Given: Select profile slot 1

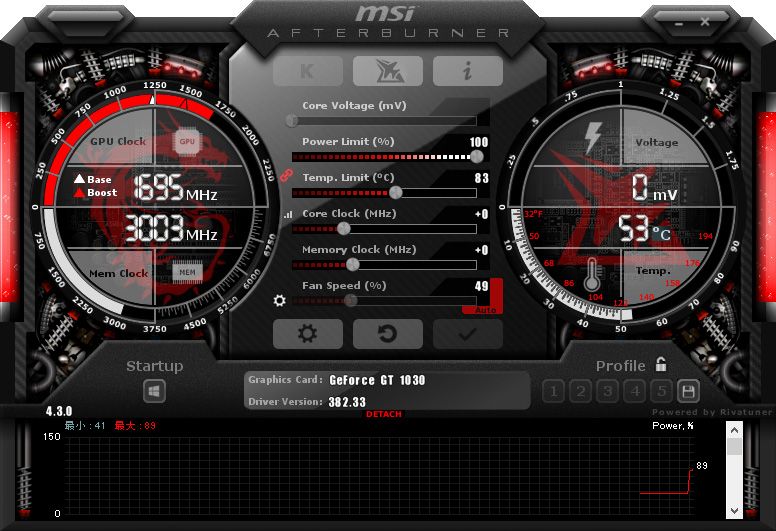Looking at the screenshot, I should tap(553, 391).
